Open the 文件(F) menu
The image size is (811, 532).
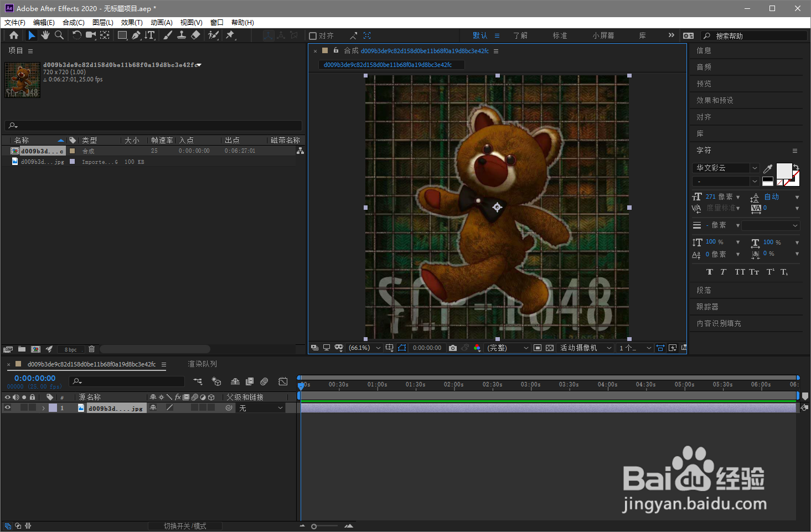coord(15,23)
